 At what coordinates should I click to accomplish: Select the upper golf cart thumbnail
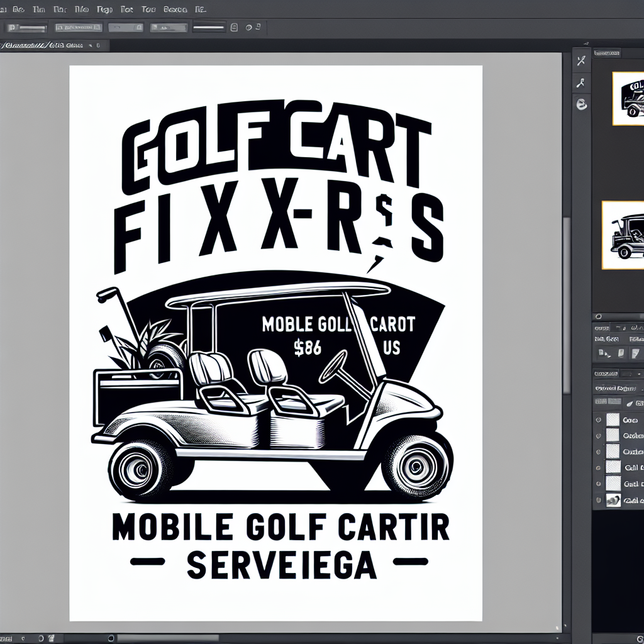coord(628,99)
